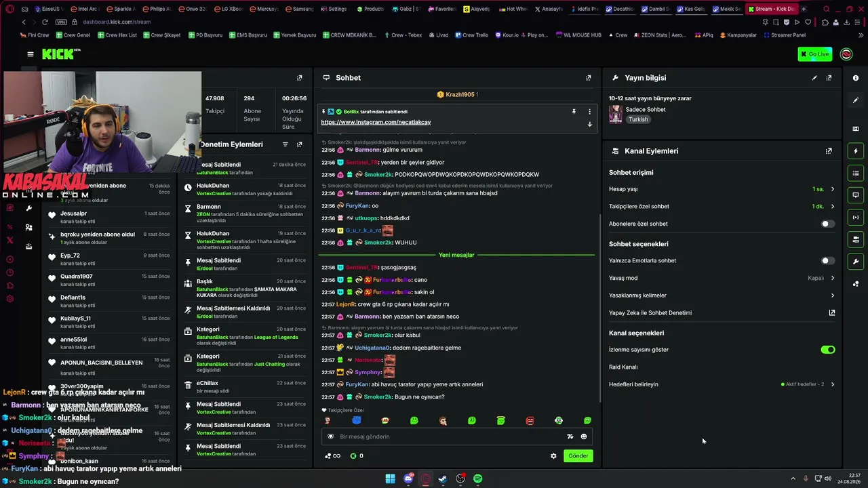The width and height of the screenshot is (868, 488).
Task: Click the Jesusalpr follower entry
Action: point(108,218)
